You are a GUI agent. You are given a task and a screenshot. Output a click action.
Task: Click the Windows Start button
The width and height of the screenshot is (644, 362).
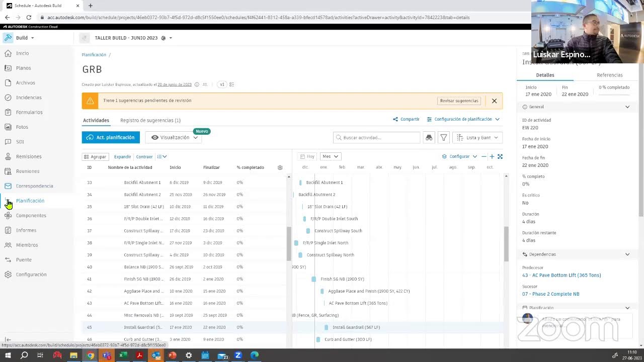[x=8, y=355]
